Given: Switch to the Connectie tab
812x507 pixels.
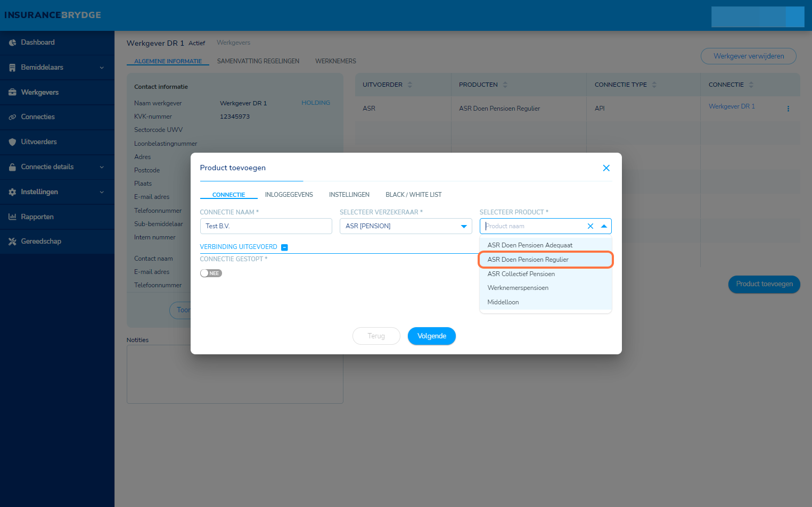Looking at the screenshot, I should [229, 195].
